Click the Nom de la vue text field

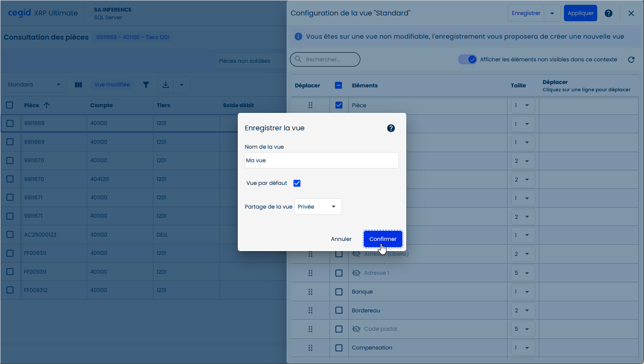(x=321, y=160)
